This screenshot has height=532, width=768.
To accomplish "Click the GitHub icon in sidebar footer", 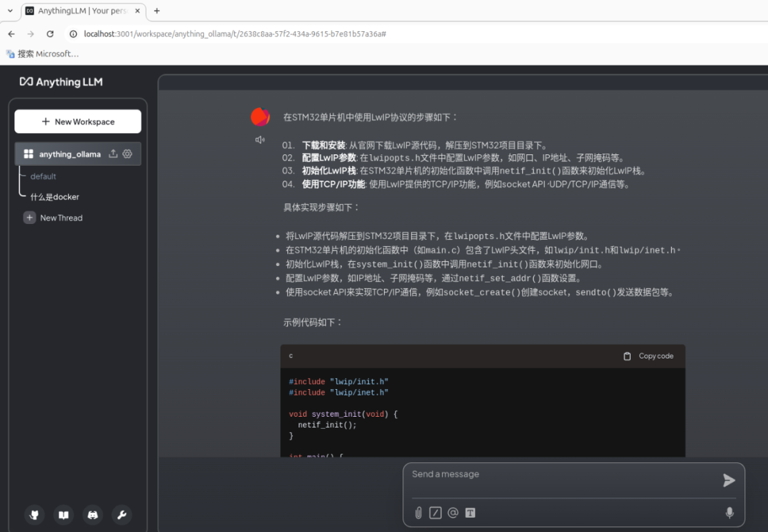I will (x=35, y=515).
